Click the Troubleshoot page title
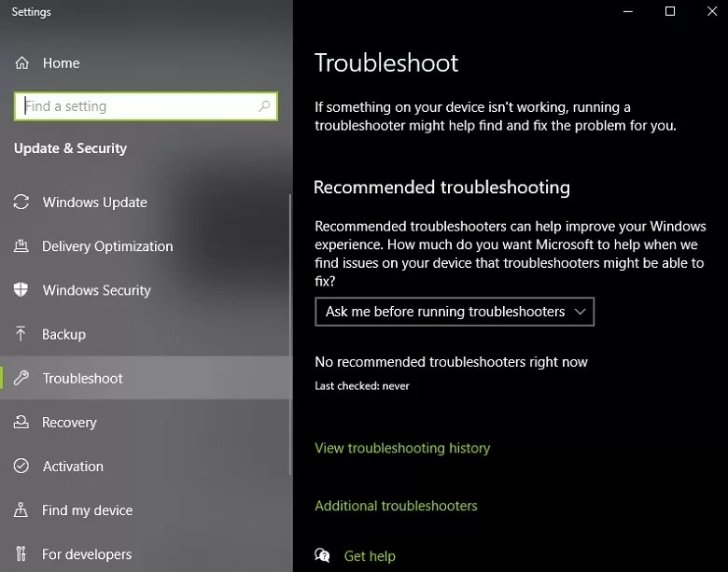The height and width of the screenshot is (572, 728). (386, 63)
